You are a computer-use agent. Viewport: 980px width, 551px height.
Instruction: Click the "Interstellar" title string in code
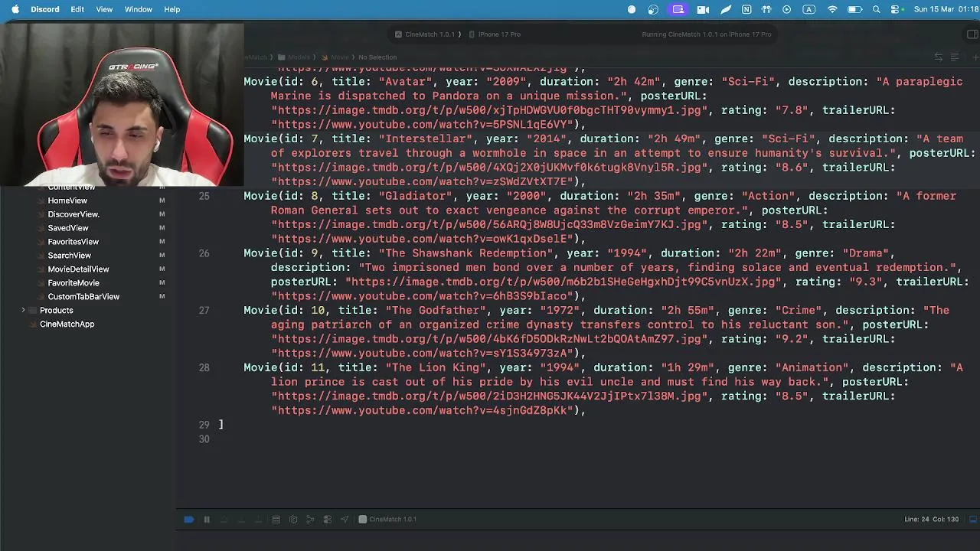(x=426, y=139)
